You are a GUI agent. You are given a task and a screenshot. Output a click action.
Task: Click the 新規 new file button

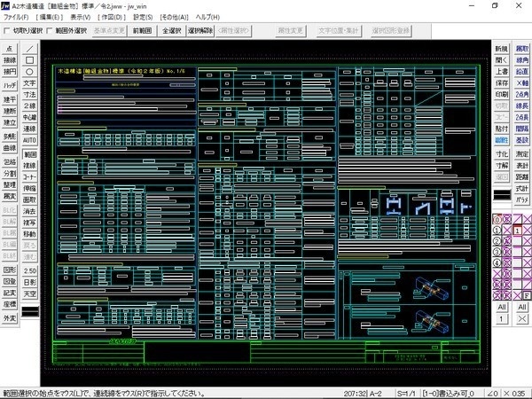pyautogui.click(x=502, y=49)
